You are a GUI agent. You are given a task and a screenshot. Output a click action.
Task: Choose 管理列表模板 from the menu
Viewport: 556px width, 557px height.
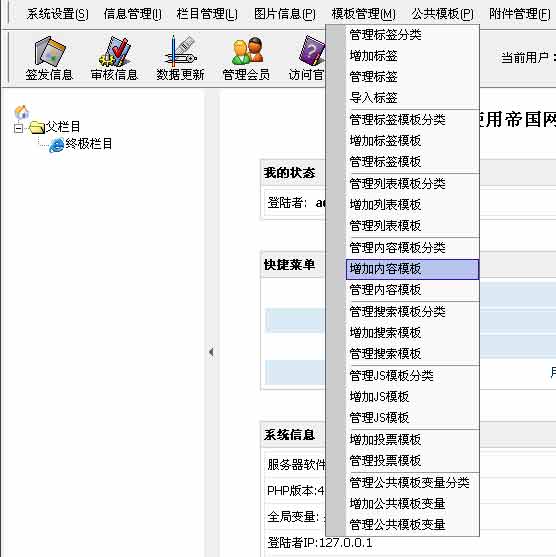[x=412, y=226]
